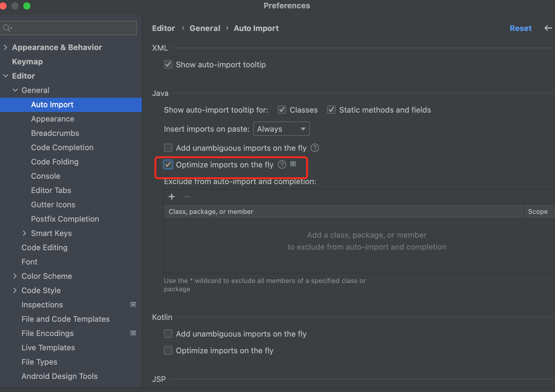Viewport: 555px width, 392px height.
Task: Click the Reset link
Action: (520, 28)
